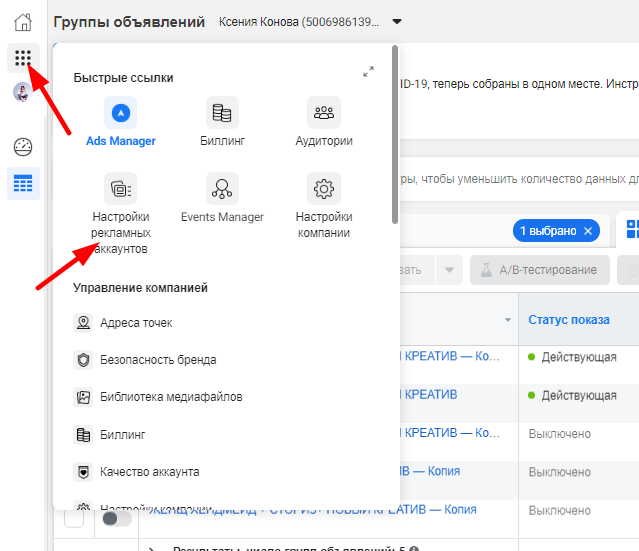Click account name Ксения Конова
This screenshot has height=551, width=639.
coord(299,22)
